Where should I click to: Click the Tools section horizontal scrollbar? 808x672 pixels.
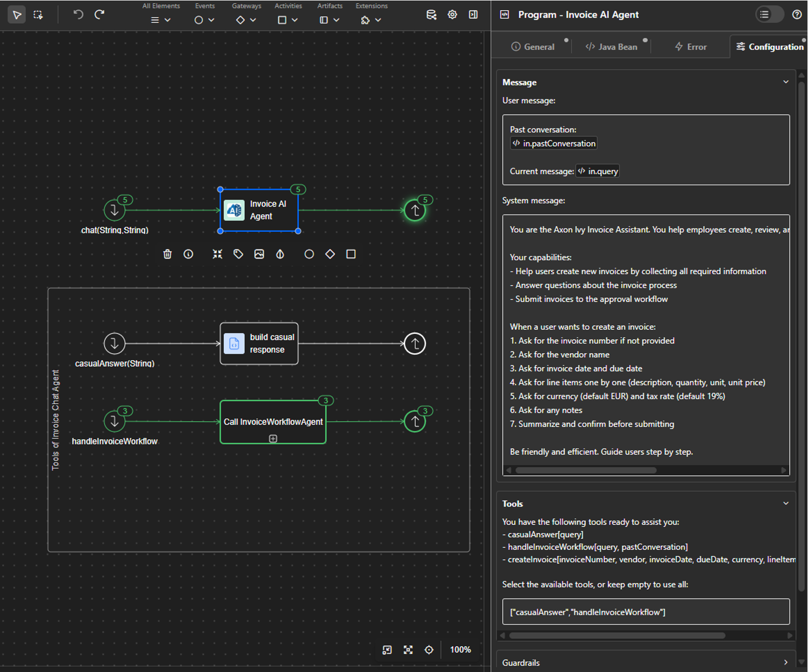618,635
